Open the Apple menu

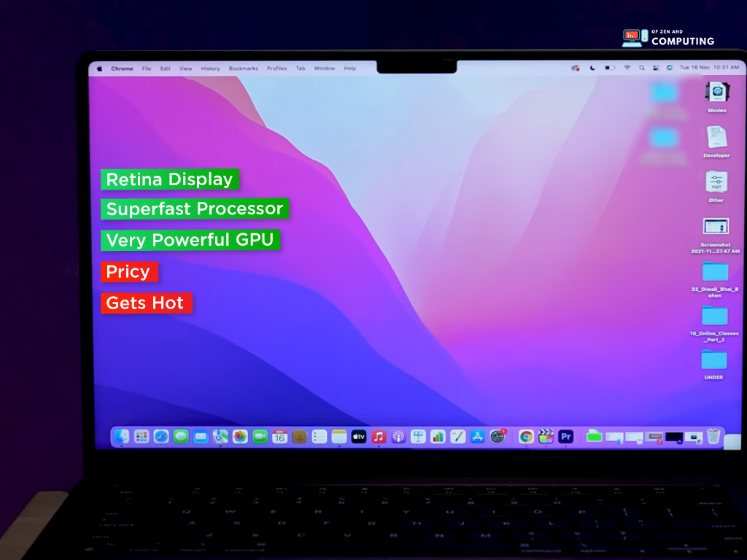(99, 69)
